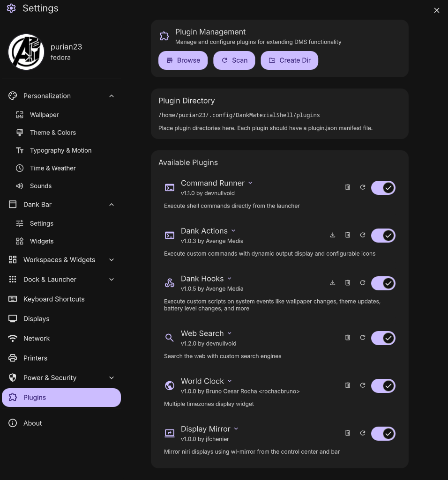Click the World Clock globe icon
The width and height of the screenshot is (448, 480).
tap(170, 385)
